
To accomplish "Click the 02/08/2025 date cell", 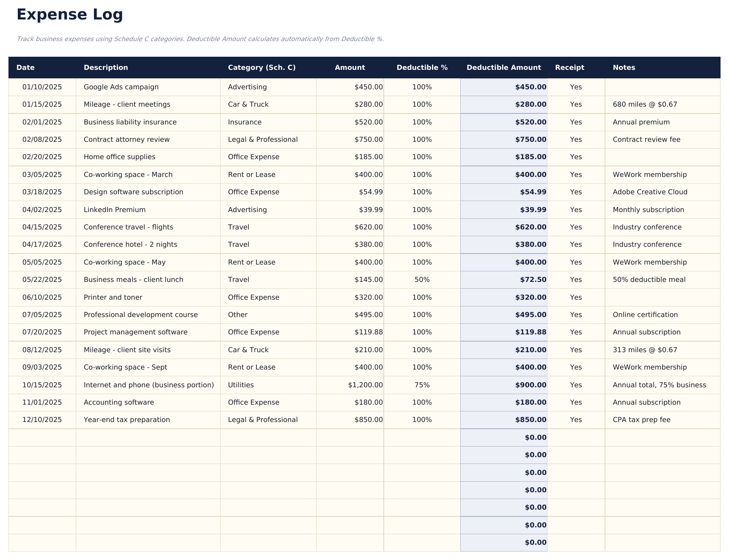I will (x=42, y=139).
